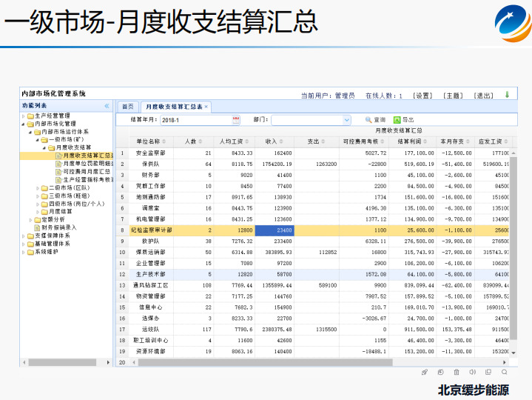
Task: Select 月度结算 tree item
Action: pos(61,212)
